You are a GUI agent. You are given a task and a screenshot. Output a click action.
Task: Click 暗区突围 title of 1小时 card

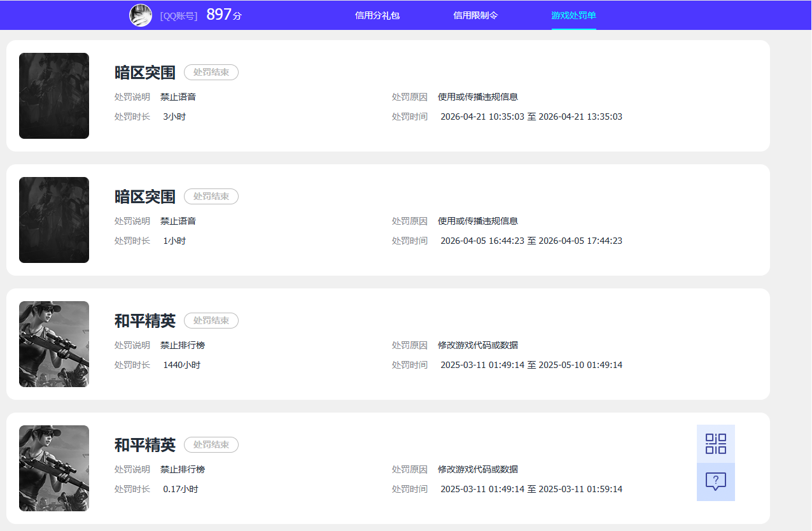(145, 197)
